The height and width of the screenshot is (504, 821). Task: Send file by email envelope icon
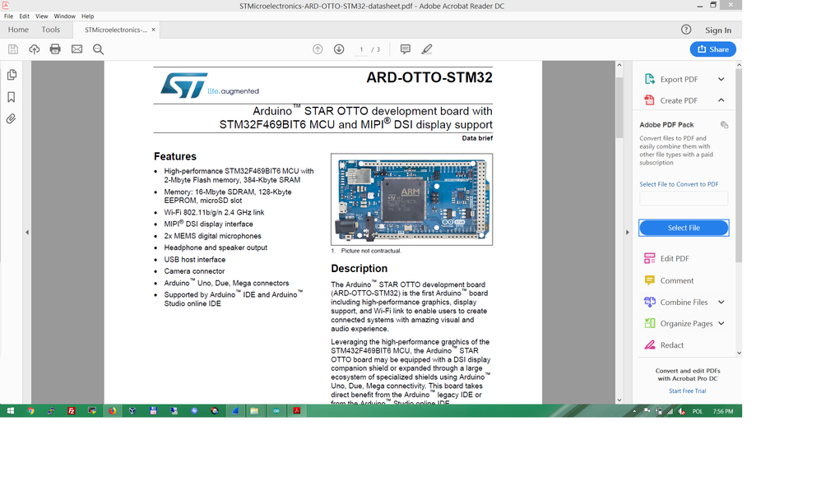[x=77, y=49]
